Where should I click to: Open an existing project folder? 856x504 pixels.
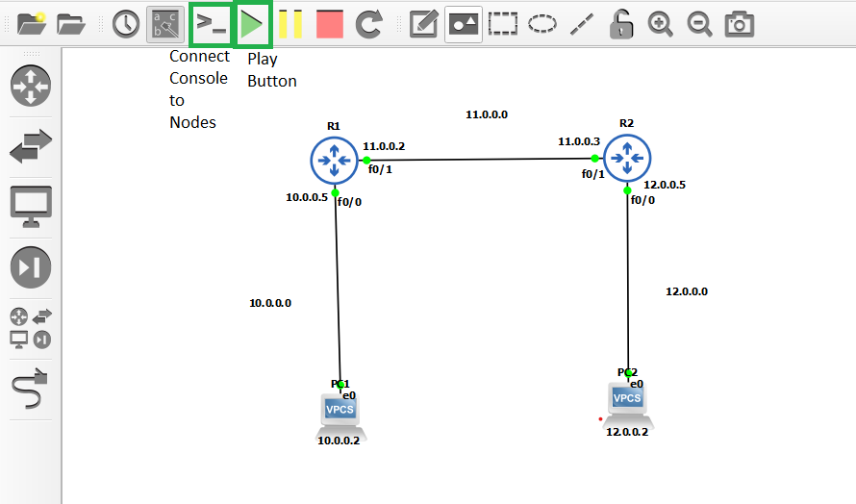point(71,24)
